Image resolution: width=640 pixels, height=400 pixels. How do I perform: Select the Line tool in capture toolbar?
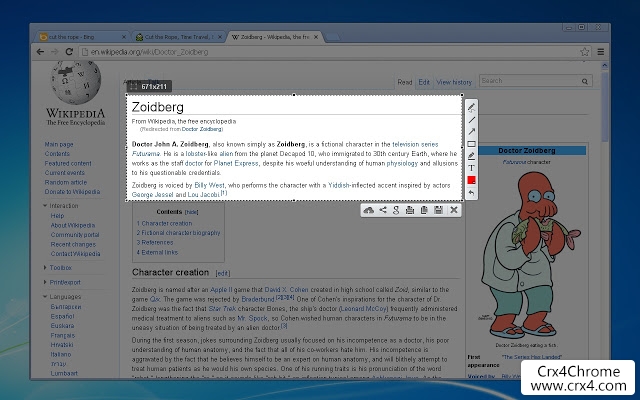point(471,120)
